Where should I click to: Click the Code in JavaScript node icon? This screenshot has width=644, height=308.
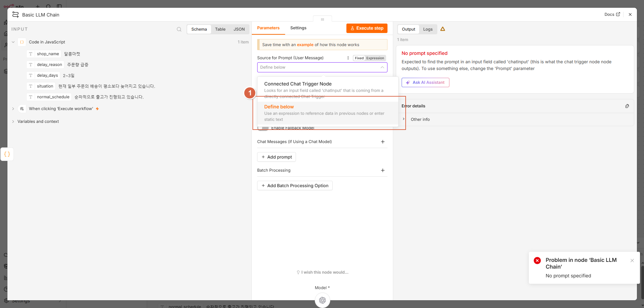coord(22,42)
